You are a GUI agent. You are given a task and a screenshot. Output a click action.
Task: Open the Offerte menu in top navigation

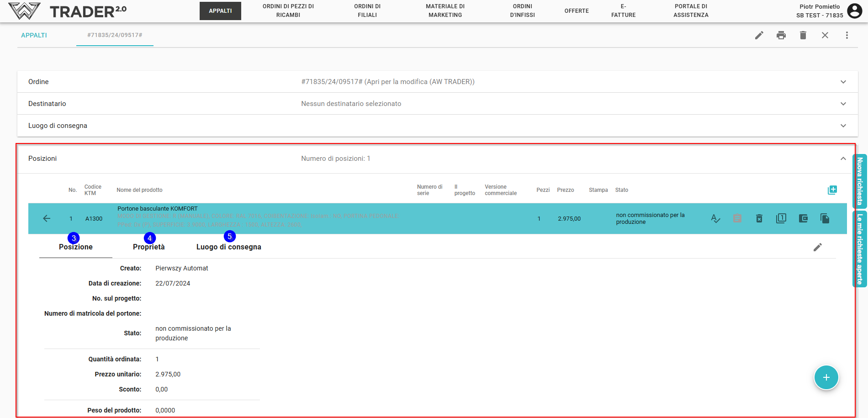coord(577,11)
